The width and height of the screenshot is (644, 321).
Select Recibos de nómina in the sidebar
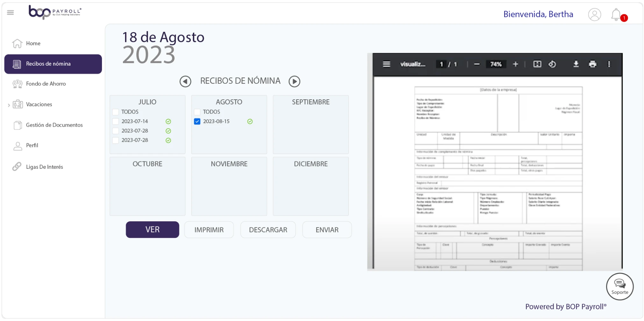pyautogui.click(x=53, y=64)
